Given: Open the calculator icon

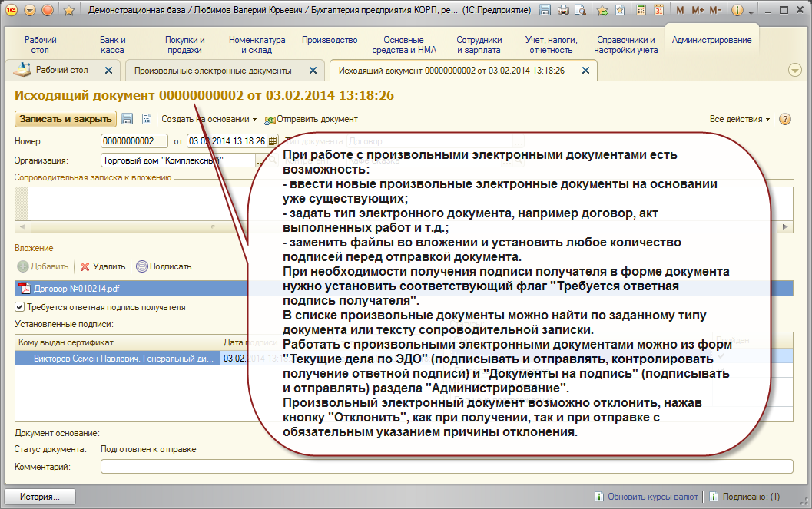Looking at the screenshot, I should click(x=641, y=10).
